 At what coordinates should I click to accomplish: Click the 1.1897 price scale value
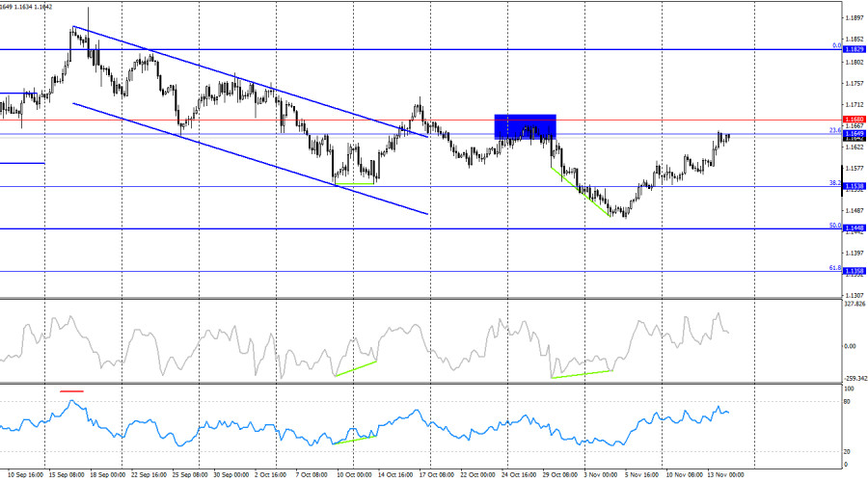click(x=854, y=18)
